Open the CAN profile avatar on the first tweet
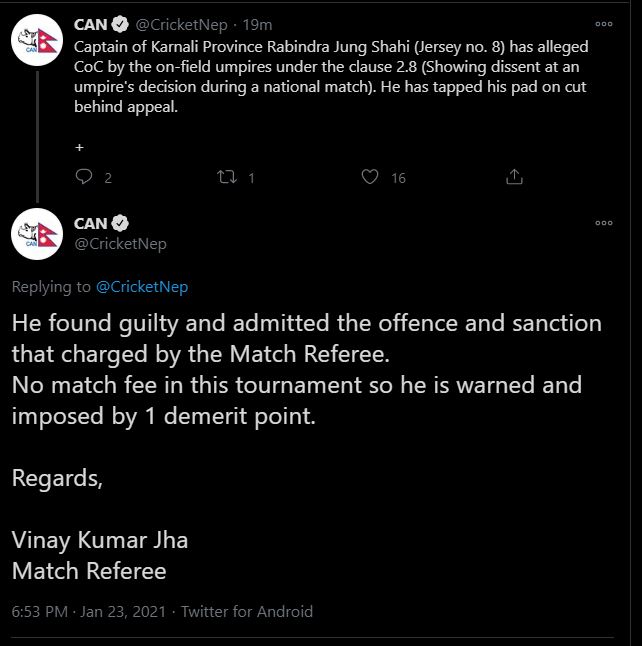The image size is (642, 646). (x=37, y=42)
